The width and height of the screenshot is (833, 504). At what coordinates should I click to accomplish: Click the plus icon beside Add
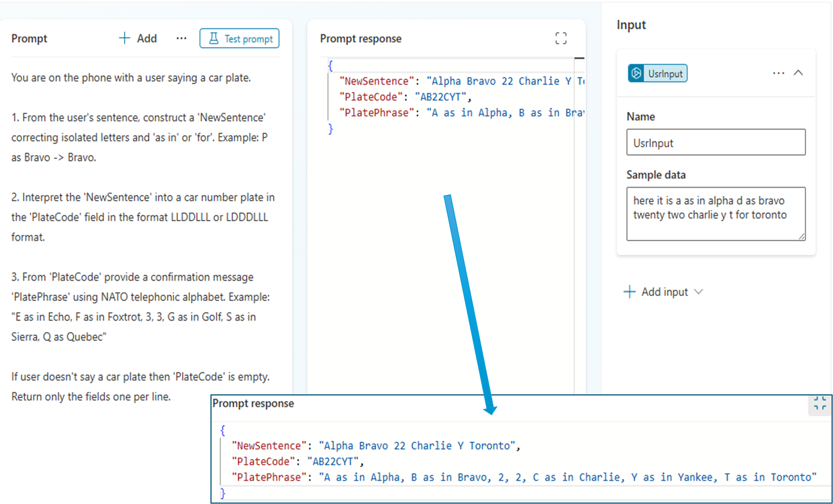point(124,38)
